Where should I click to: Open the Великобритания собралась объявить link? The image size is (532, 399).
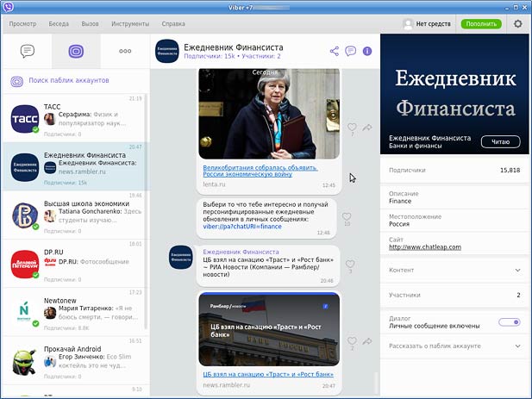click(260, 171)
